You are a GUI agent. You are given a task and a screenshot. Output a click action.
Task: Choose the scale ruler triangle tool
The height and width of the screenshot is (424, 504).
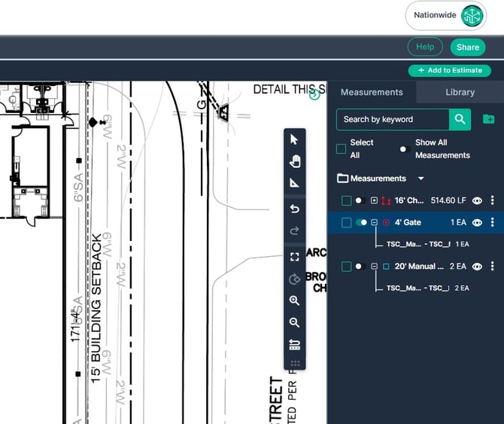[294, 183]
